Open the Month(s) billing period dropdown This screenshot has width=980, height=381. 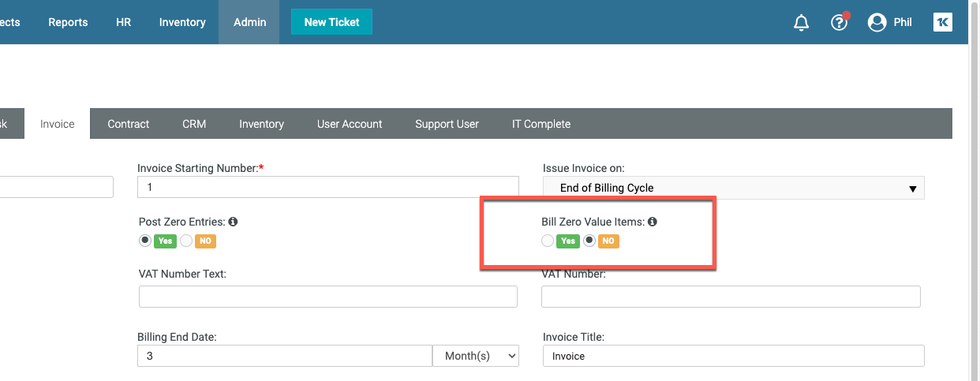coord(476,356)
